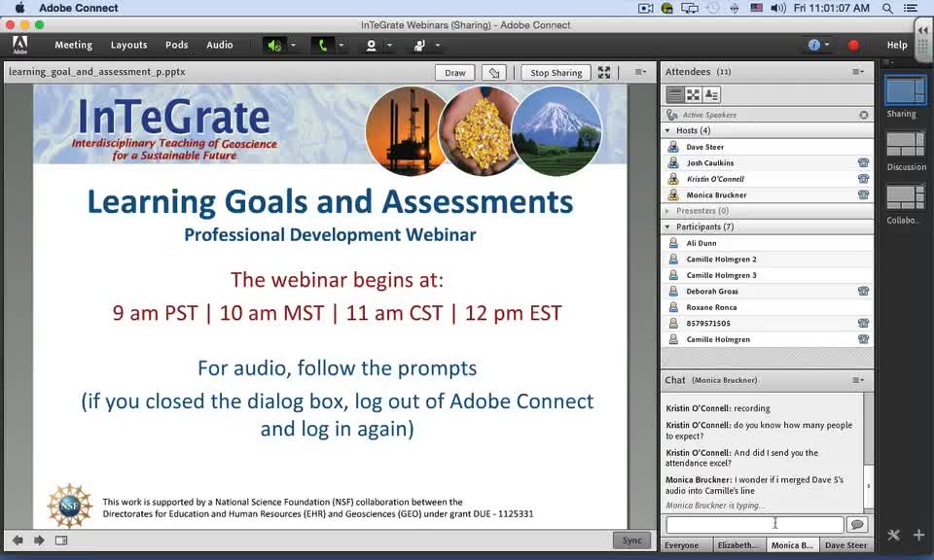This screenshot has width=934, height=560.
Task: Open the raise hand status dropdown arrow
Action: coord(438,45)
